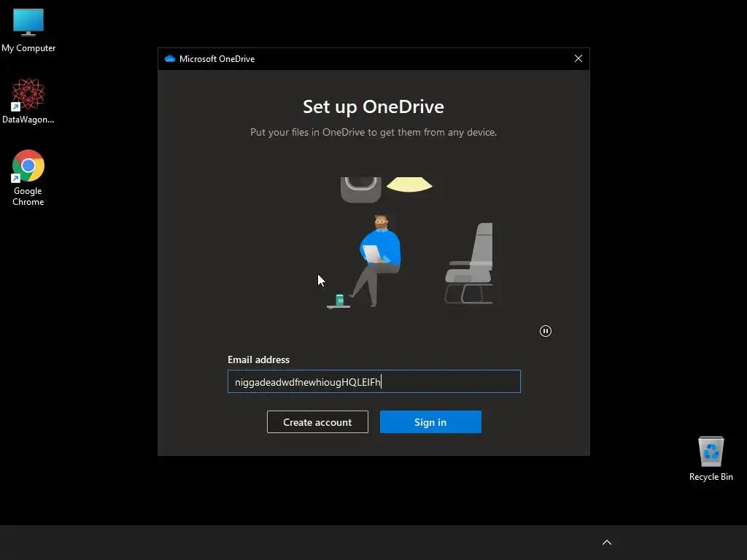This screenshot has height=560, width=747.
Task: Close the Microsoft OneDrive window
Action: point(578,58)
